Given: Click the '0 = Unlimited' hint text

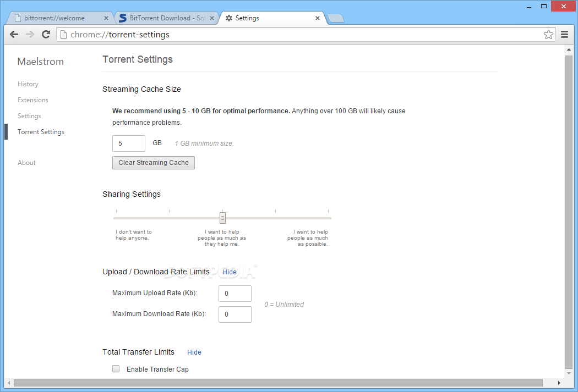Looking at the screenshot, I should pyautogui.click(x=284, y=305).
